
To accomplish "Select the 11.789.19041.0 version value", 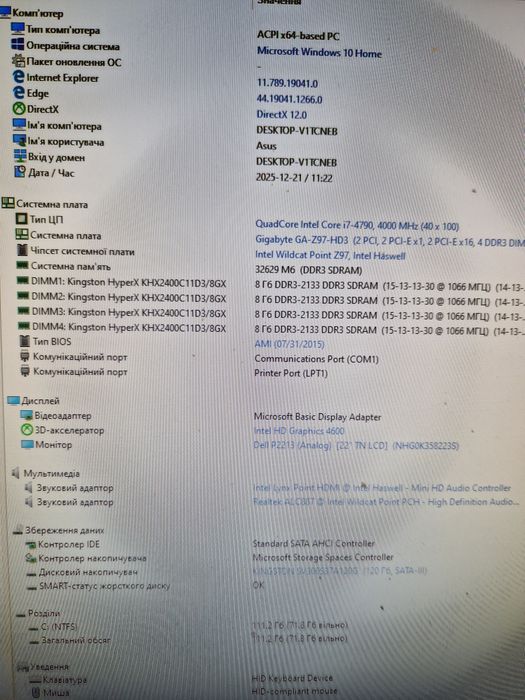I will pos(287,83).
